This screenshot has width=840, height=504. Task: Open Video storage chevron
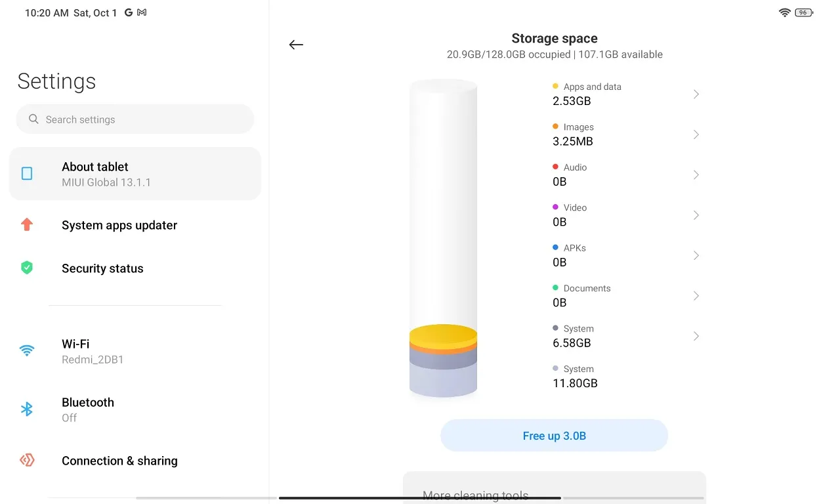click(x=696, y=215)
